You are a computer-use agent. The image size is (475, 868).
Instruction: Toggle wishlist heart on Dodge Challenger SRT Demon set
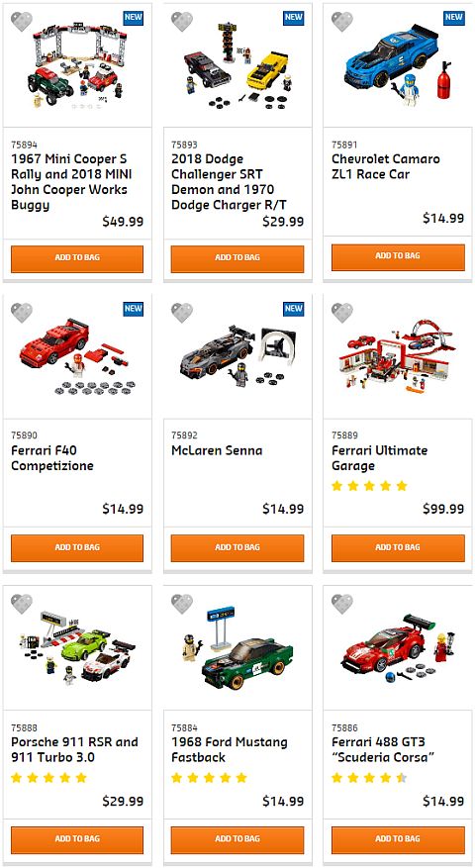[181, 22]
